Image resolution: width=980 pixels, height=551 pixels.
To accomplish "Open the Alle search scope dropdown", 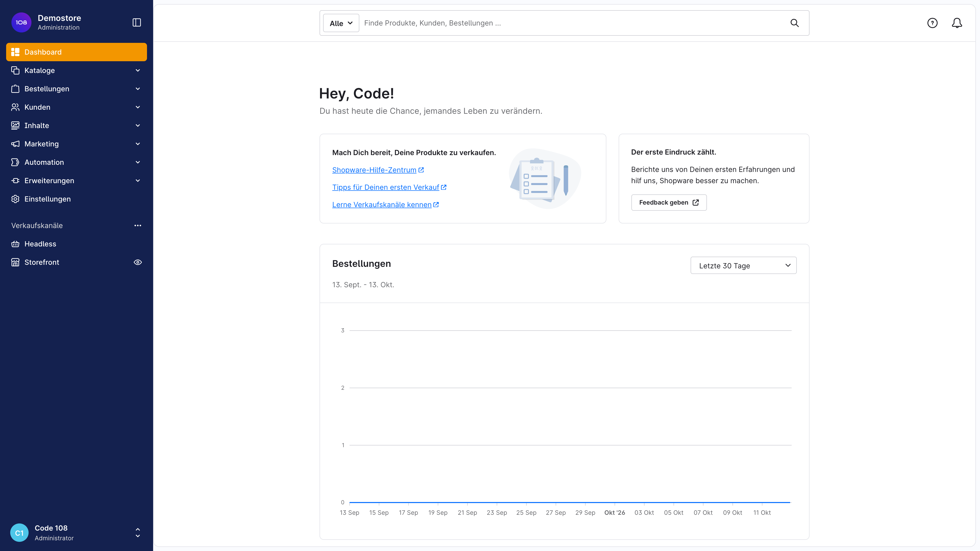I will tap(341, 23).
